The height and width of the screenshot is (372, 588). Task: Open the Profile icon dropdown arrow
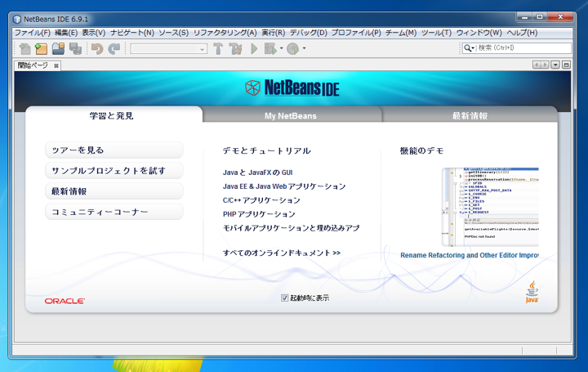304,48
